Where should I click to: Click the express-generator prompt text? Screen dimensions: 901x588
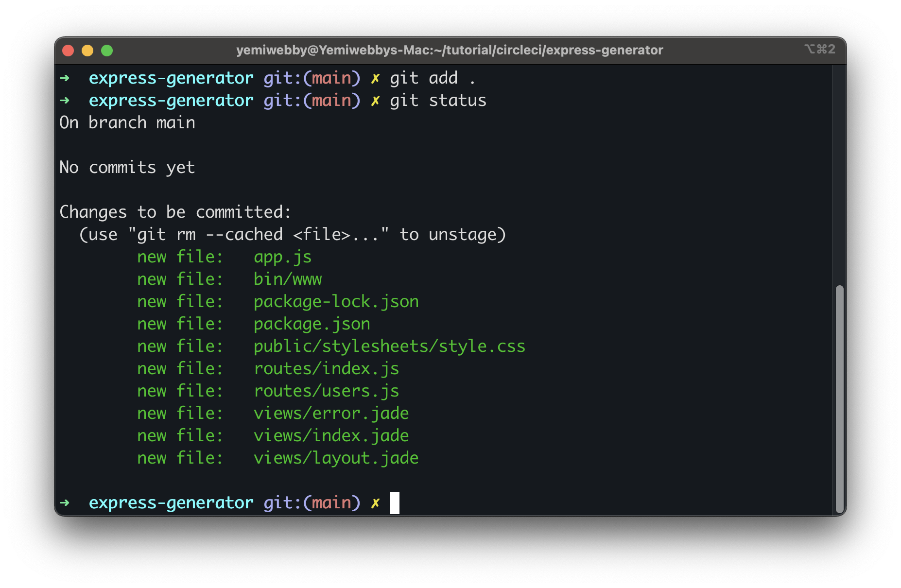coord(171,78)
